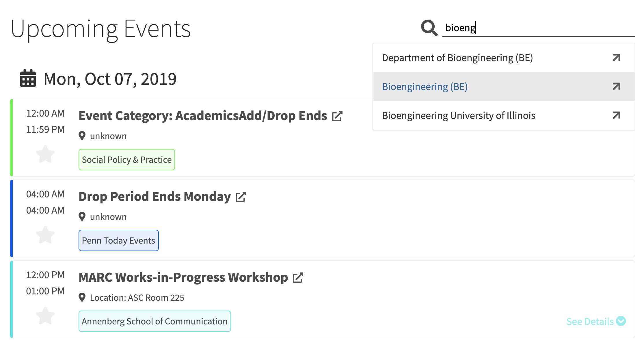Expand See Details for MARC Workshop
The image size is (644, 340).
click(x=595, y=321)
